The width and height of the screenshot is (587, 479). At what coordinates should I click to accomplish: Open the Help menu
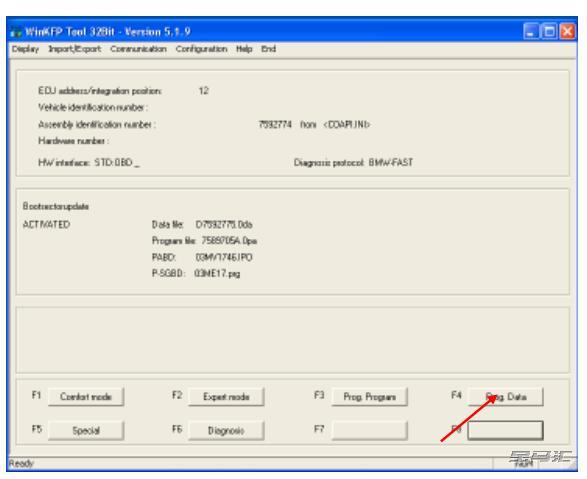(244, 49)
